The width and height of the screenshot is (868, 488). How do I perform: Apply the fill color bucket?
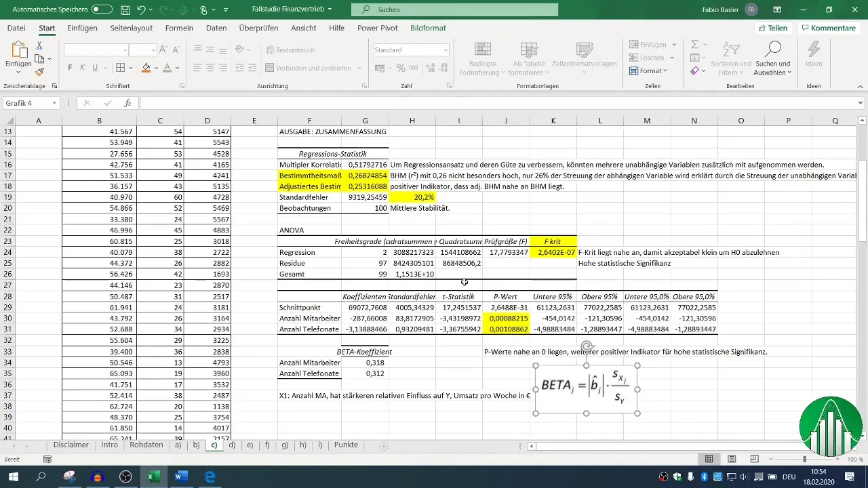[x=146, y=68]
